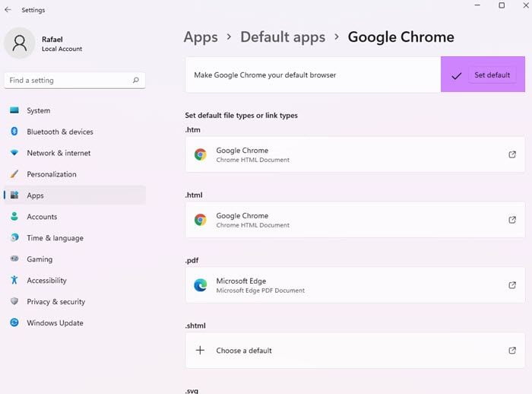Click the Microsoft Edge PDF Document text
This screenshot has height=394, width=532.
[260, 291]
